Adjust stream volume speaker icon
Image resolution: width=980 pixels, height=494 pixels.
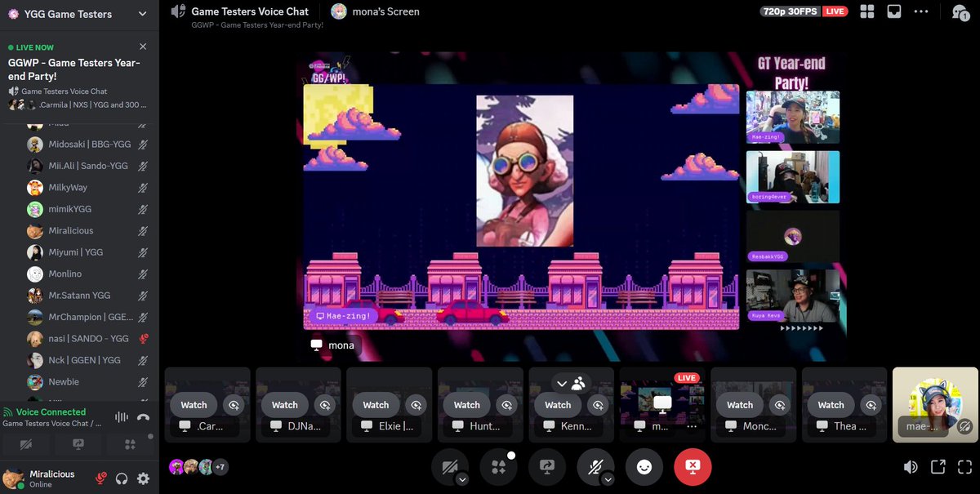pos(911,467)
